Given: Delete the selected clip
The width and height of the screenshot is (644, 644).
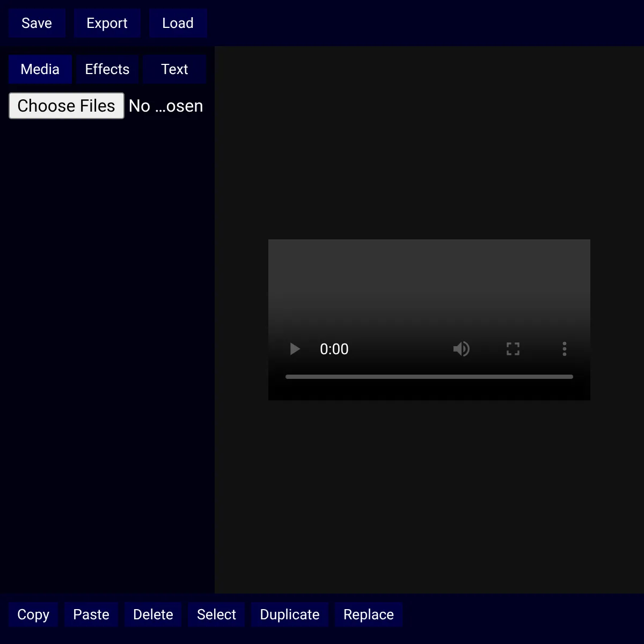Looking at the screenshot, I should click(x=153, y=614).
